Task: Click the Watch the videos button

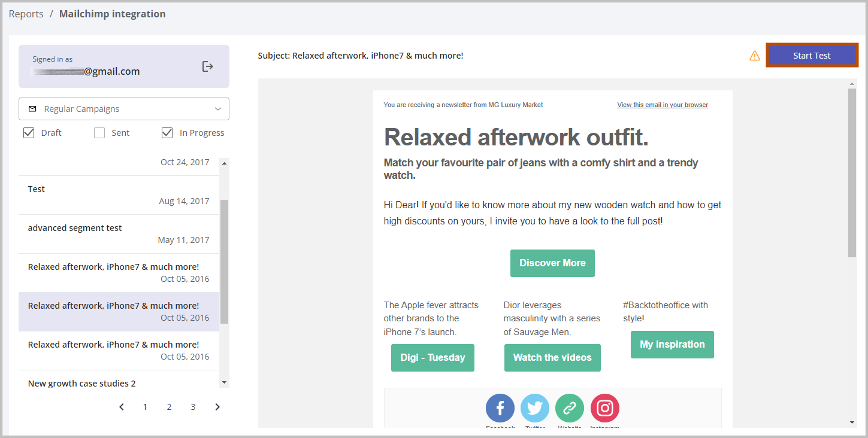Action: (x=552, y=358)
